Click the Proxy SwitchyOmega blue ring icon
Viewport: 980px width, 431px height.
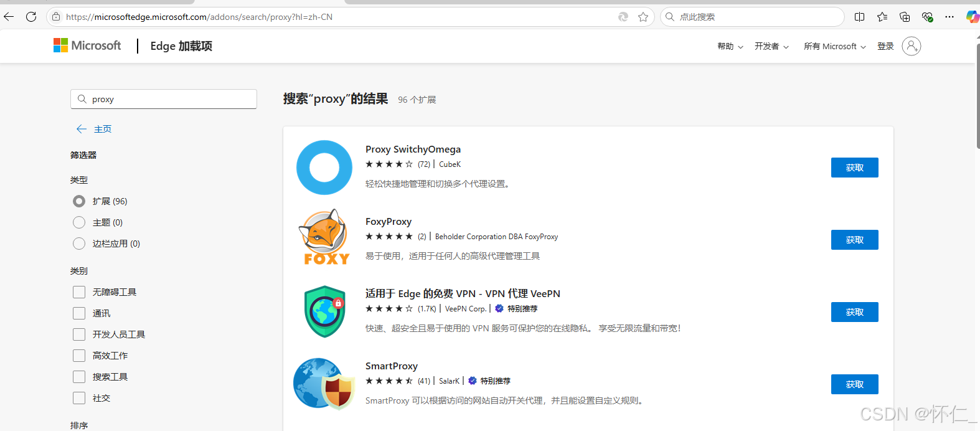click(x=324, y=168)
